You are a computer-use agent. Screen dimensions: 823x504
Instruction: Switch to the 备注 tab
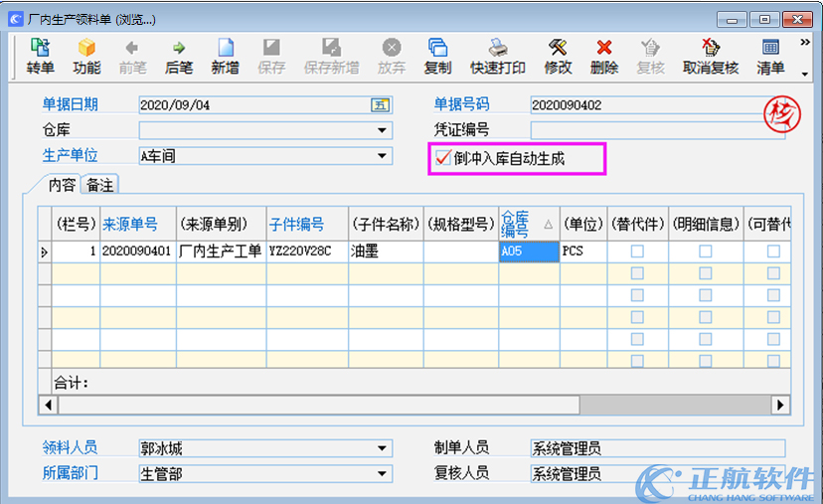point(99,185)
